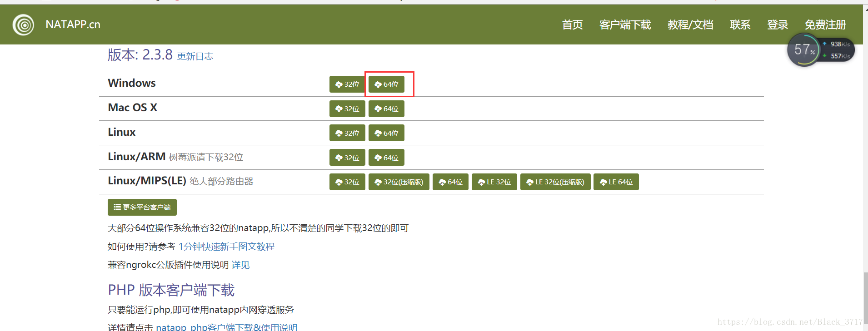Click the 更多平台客户端 button
The image size is (868, 331).
click(x=142, y=207)
